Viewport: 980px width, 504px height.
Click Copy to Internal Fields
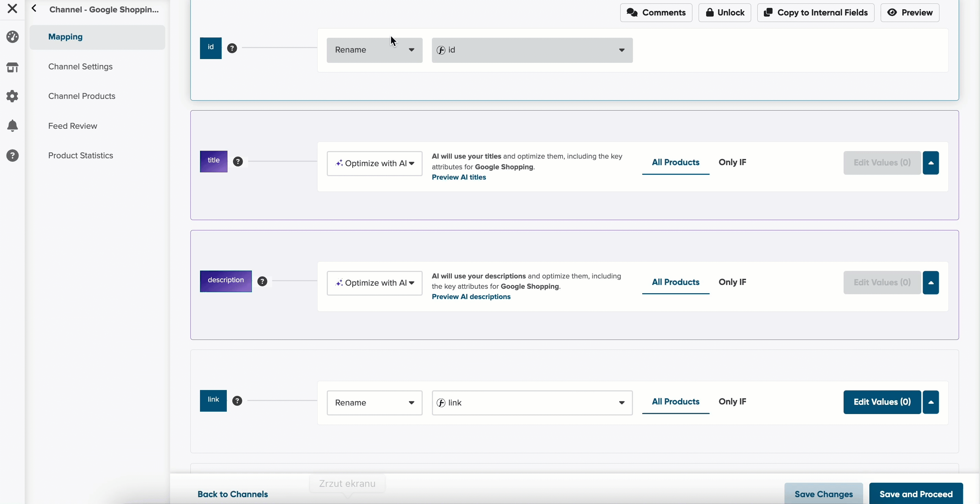click(x=816, y=13)
